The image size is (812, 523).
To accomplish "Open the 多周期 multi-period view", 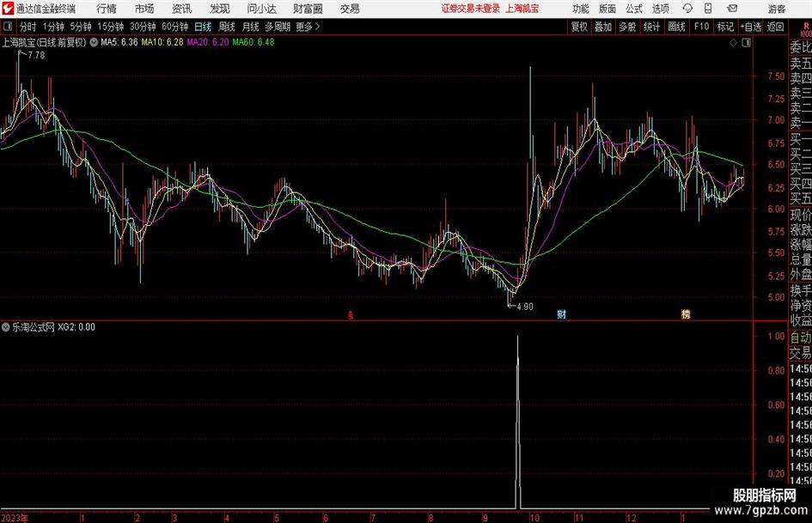I will click(278, 27).
